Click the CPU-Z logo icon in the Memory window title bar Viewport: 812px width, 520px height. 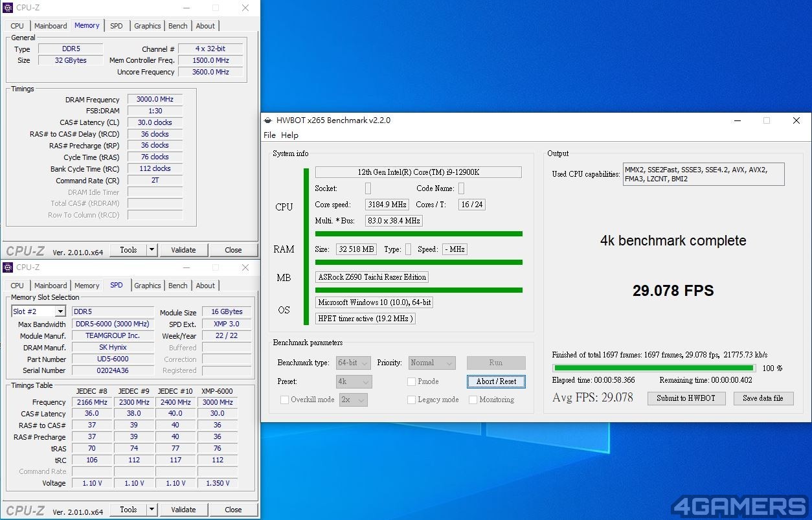pyautogui.click(x=8, y=8)
